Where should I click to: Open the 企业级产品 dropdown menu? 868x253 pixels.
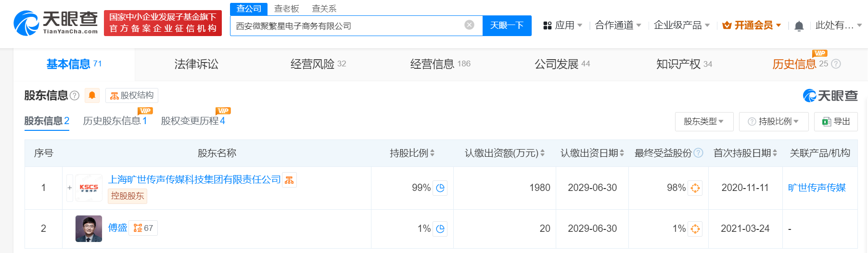click(x=682, y=25)
